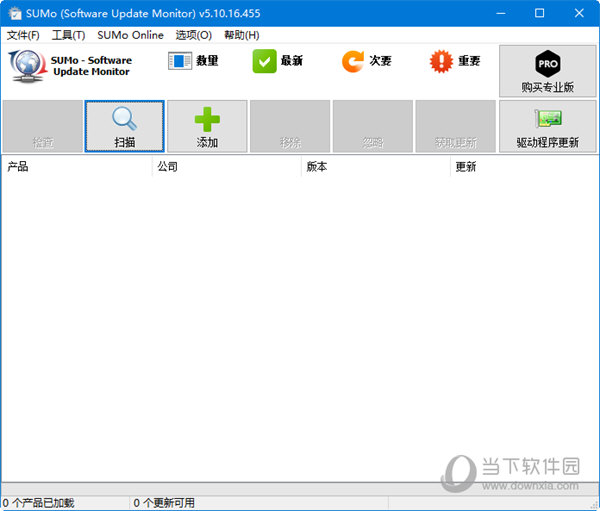Sort list by 版本 column header
This screenshot has height=511, width=600.
(x=376, y=167)
